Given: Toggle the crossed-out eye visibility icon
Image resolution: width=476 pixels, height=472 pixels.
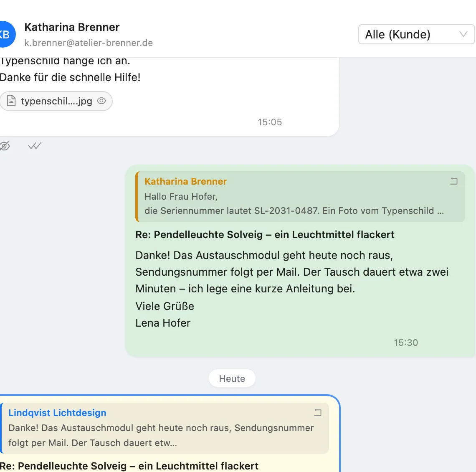Looking at the screenshot, I should coord(5,146).
